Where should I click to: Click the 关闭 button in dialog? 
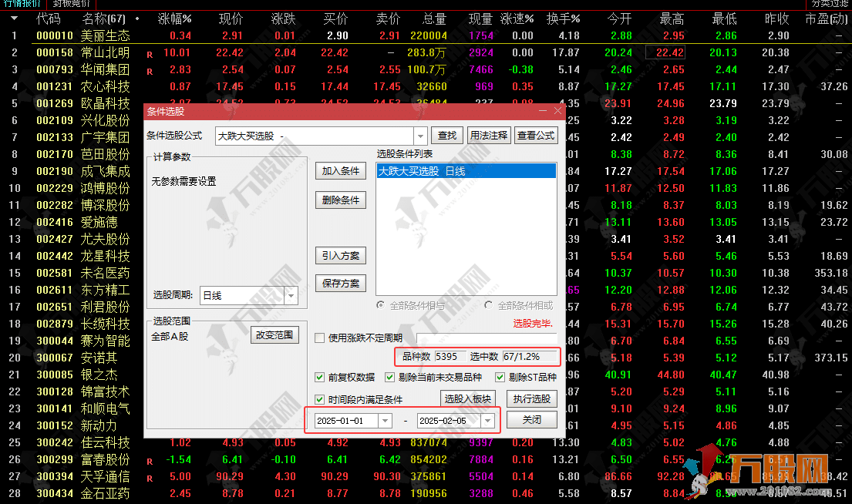(532, 420)
